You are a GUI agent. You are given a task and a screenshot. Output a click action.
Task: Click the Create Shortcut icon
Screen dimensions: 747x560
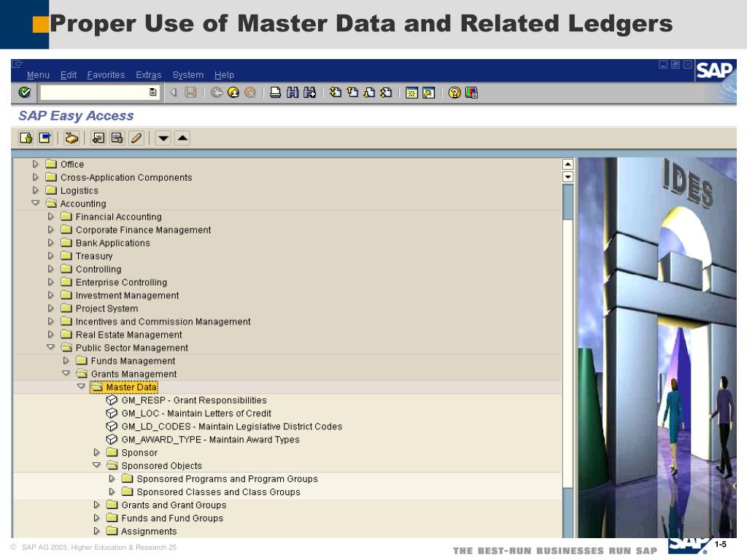(x=428, y=93)
